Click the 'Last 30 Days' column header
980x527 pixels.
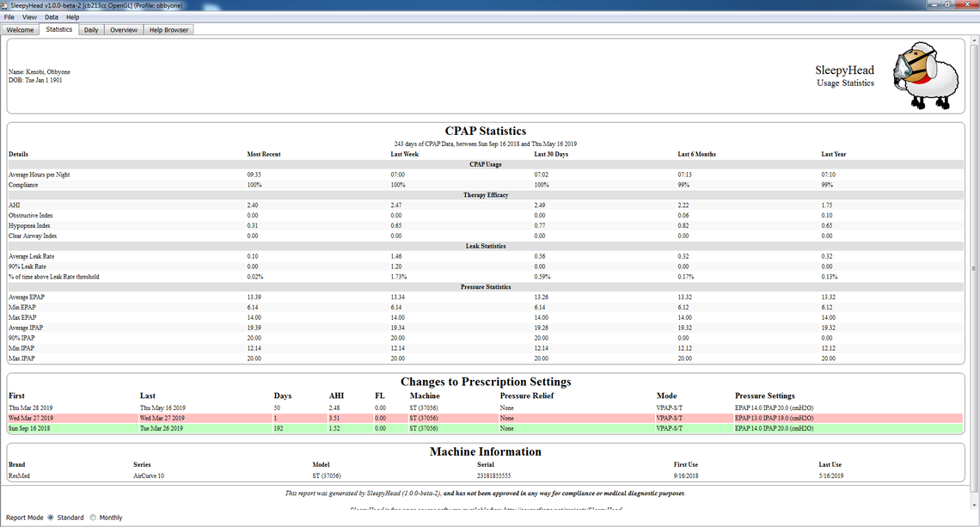551,155
